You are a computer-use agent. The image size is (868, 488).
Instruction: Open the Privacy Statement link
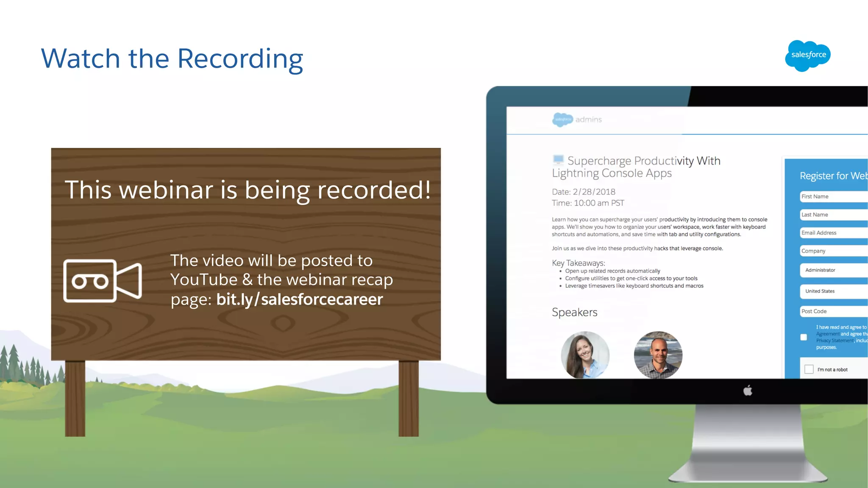click(x=835, y=341)
